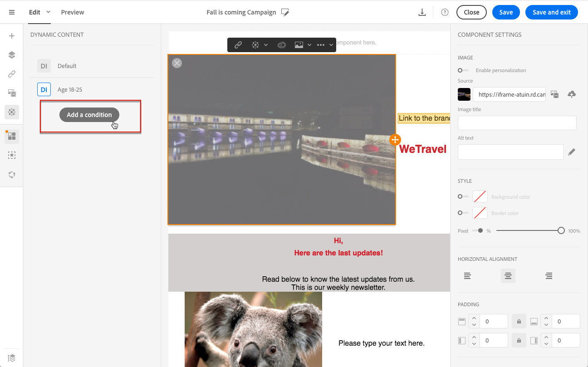Rename campaign using the title edit icon

(285, 12)
